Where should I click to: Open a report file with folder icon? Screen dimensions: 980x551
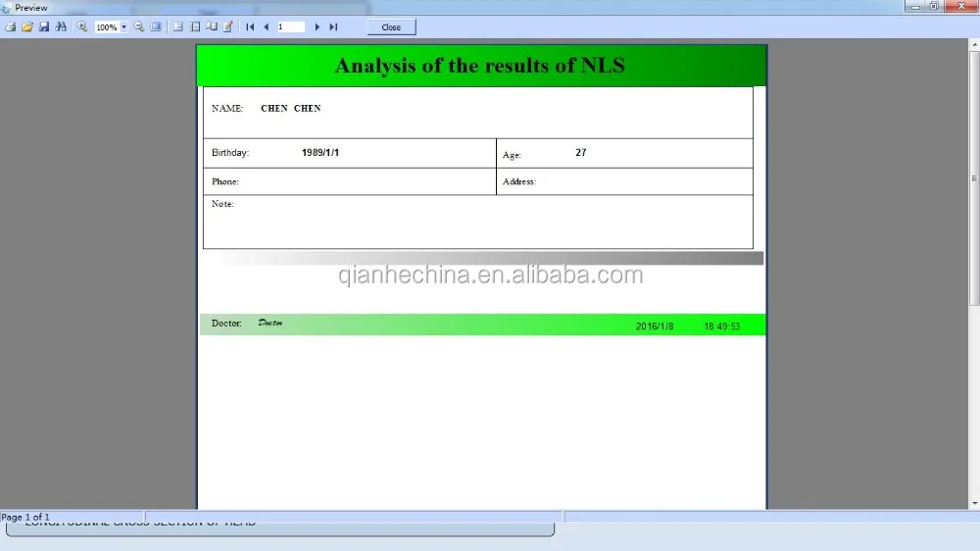coord(26,26)
